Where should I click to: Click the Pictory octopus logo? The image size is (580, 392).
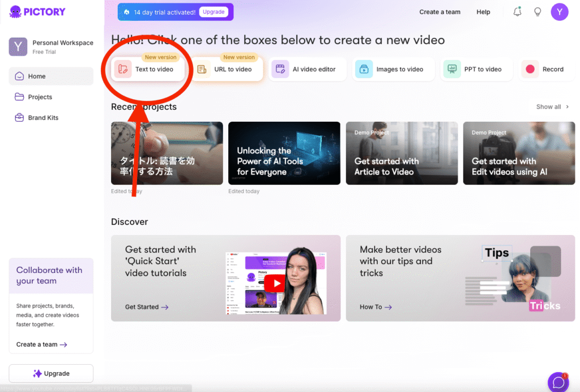[15, 12]
